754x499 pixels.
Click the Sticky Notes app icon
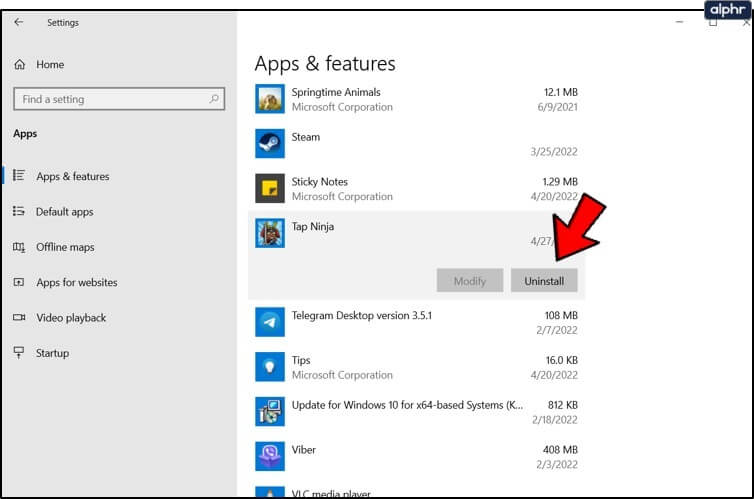[x=270, y=188]
